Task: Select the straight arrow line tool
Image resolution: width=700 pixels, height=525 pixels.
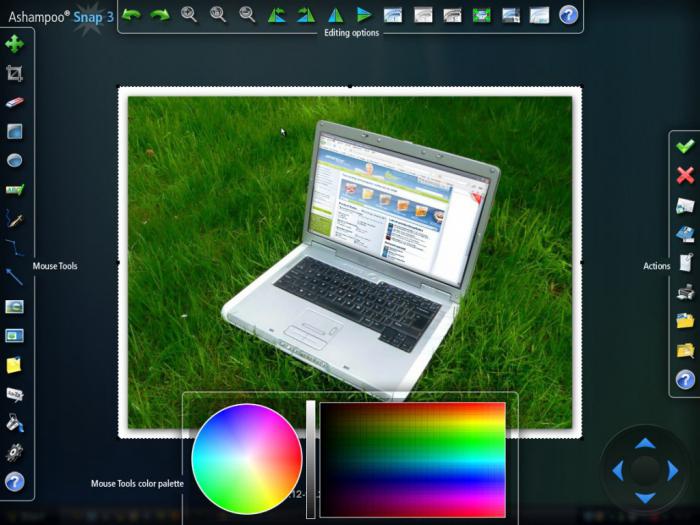Action: tap(14, 277)
